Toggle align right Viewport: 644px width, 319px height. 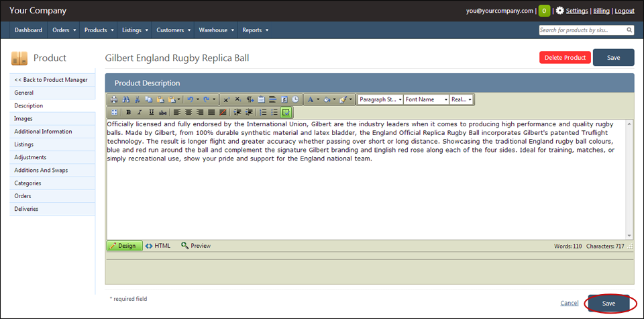coord(200,112)
